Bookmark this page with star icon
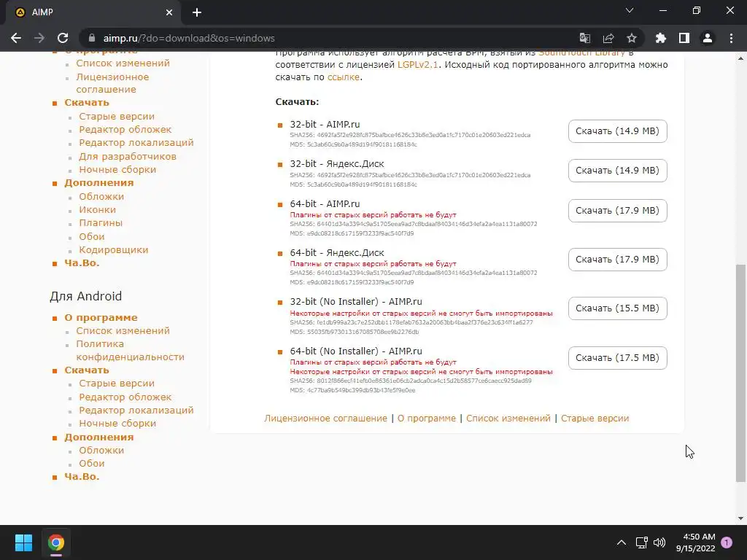 tap(632, 38)
